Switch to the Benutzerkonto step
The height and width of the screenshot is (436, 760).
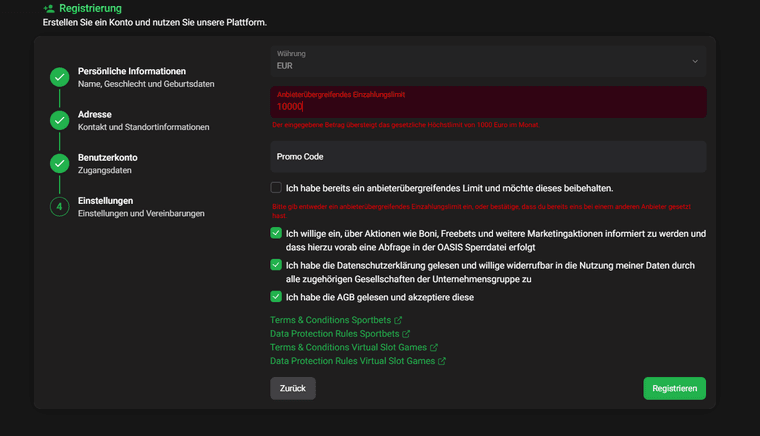tap(121, 158)
